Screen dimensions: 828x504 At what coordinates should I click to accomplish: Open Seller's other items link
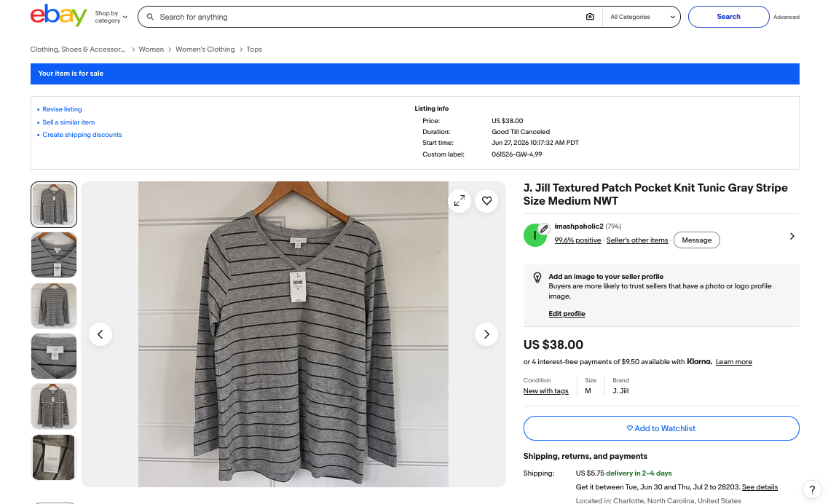[x=637, y=240]
